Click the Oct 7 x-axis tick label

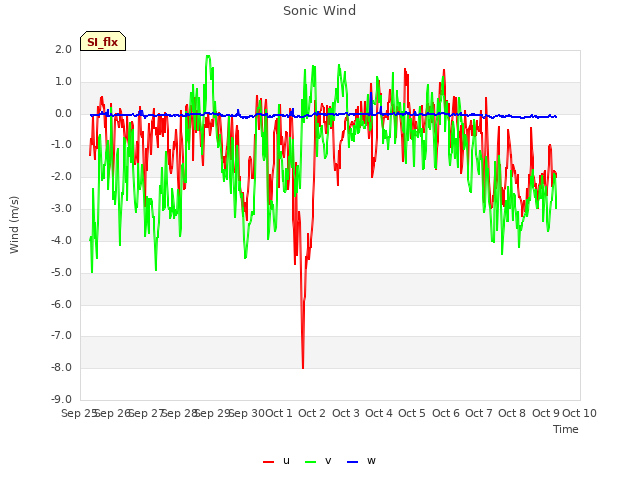(479, 413)
